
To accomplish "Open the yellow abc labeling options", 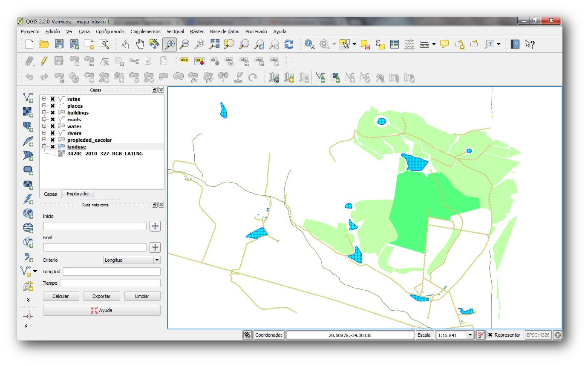I will (184, 60).
